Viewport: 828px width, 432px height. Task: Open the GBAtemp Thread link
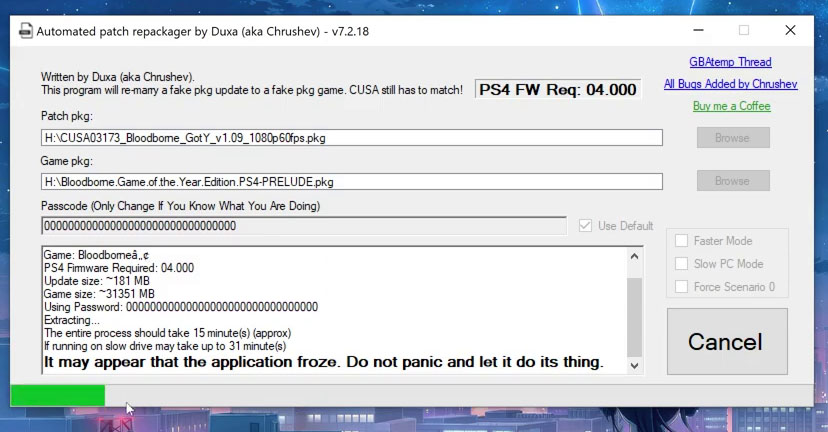point(730,62)
